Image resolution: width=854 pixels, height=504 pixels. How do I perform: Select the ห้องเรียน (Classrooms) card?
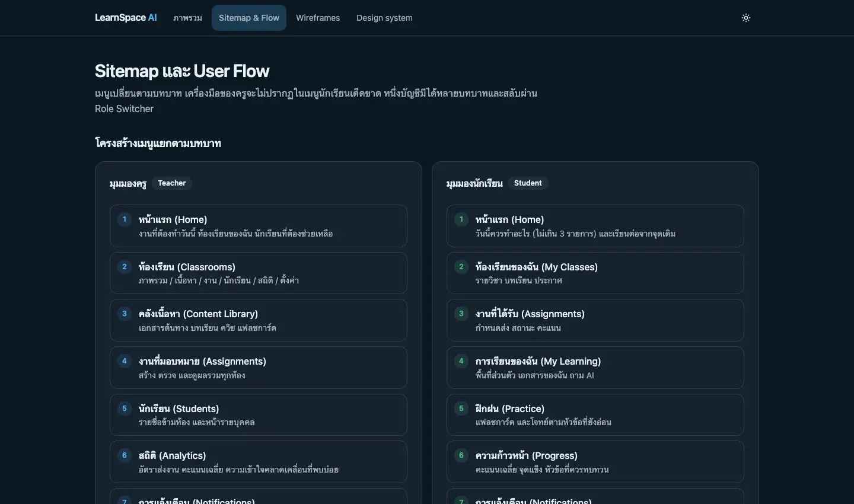(259, 273)
